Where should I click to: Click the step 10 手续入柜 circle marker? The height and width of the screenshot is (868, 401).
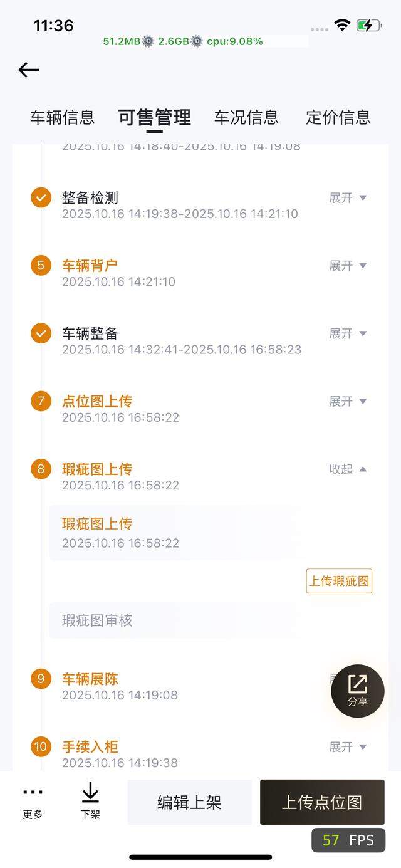pos(41,746)
